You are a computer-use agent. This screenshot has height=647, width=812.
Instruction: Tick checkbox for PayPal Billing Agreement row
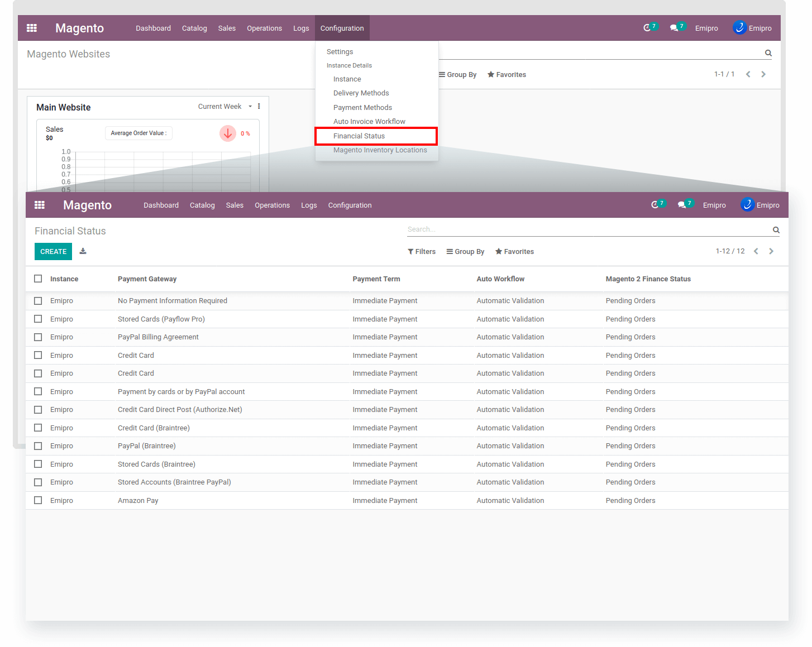pyautogui.click(x=38, y=337)
